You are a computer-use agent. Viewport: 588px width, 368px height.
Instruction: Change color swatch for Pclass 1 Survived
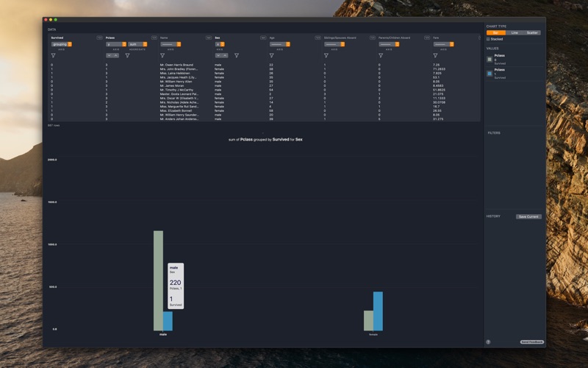(490, 74)
